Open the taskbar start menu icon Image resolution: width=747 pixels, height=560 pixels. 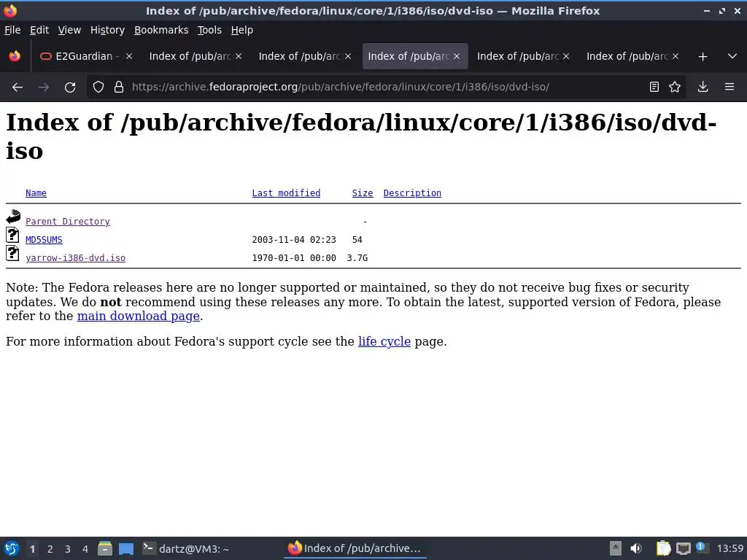pyautogui.click(x=12, y=548)
